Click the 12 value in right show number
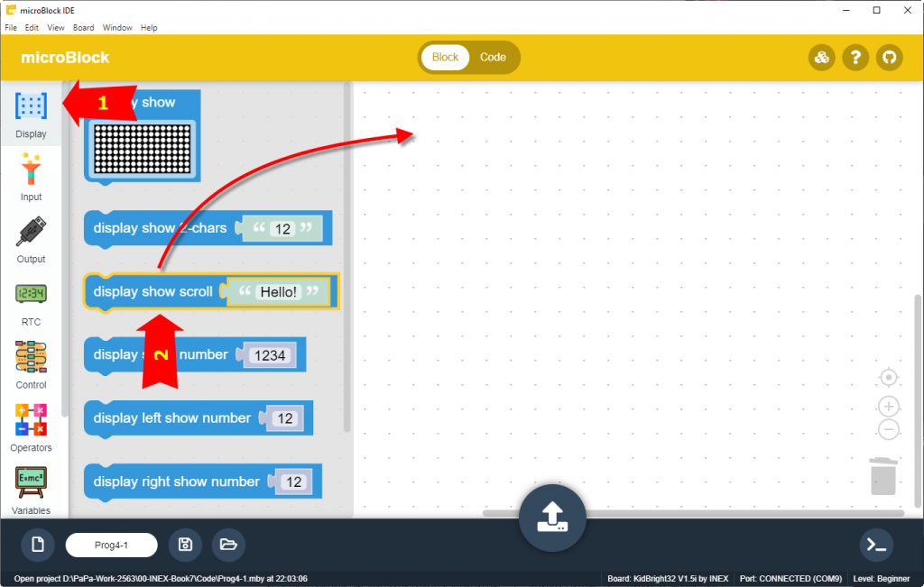Viewport: 924px width, 587px height. [294, 482]
